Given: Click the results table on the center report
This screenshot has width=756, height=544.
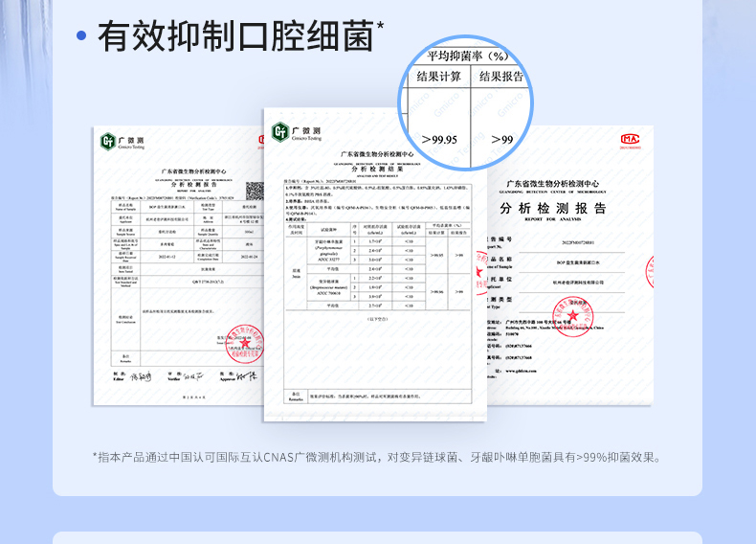Looking at the screenshot, I should pos(377,266).
